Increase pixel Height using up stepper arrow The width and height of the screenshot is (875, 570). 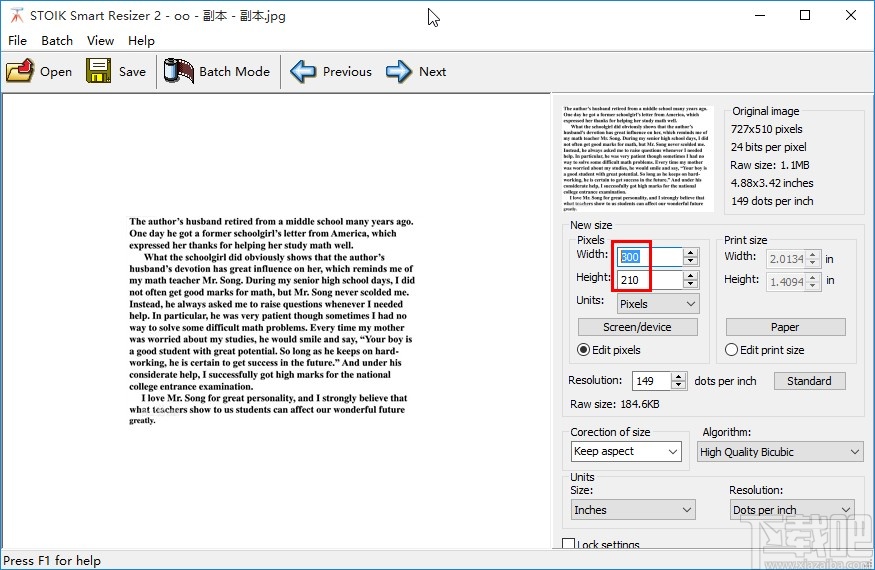tap(690, 276)
